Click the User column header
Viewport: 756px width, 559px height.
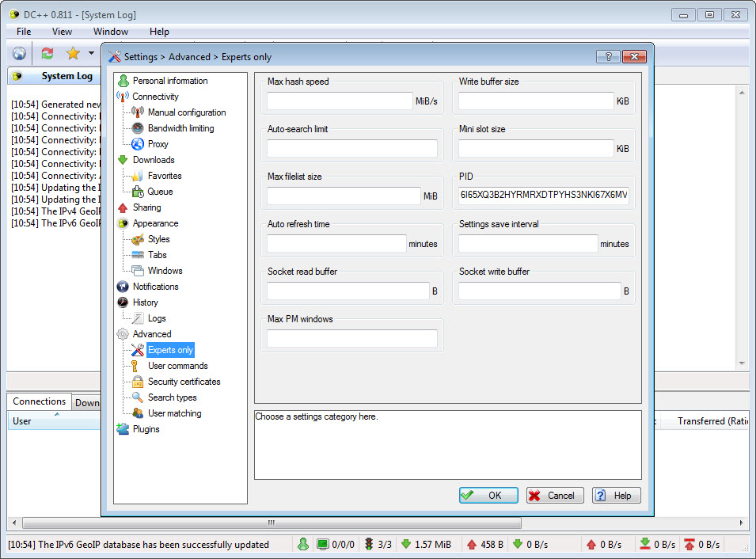pyautogui.click(x=54, y=421)
